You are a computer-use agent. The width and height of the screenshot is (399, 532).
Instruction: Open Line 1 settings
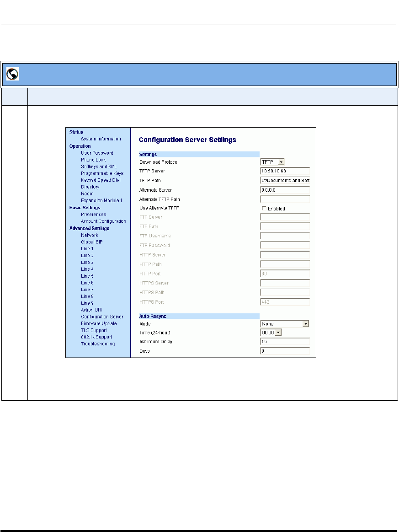point(87,249)
